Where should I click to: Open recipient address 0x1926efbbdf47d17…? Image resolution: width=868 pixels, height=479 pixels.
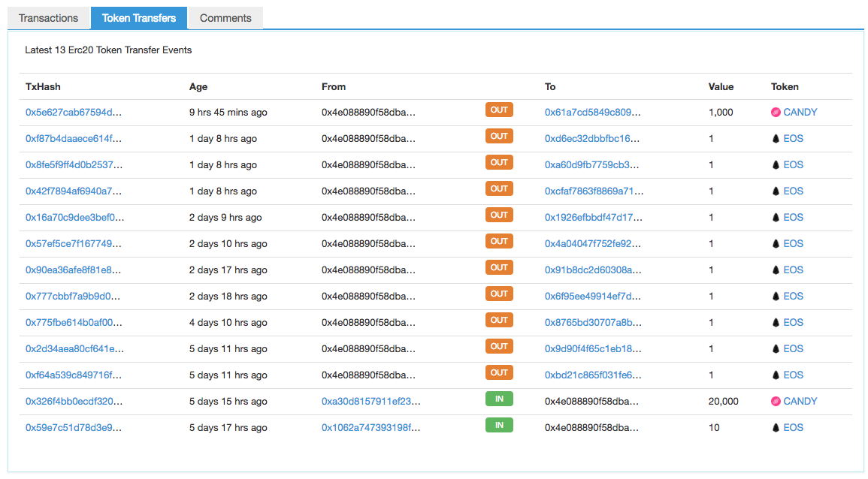click(x=594, y=218)
